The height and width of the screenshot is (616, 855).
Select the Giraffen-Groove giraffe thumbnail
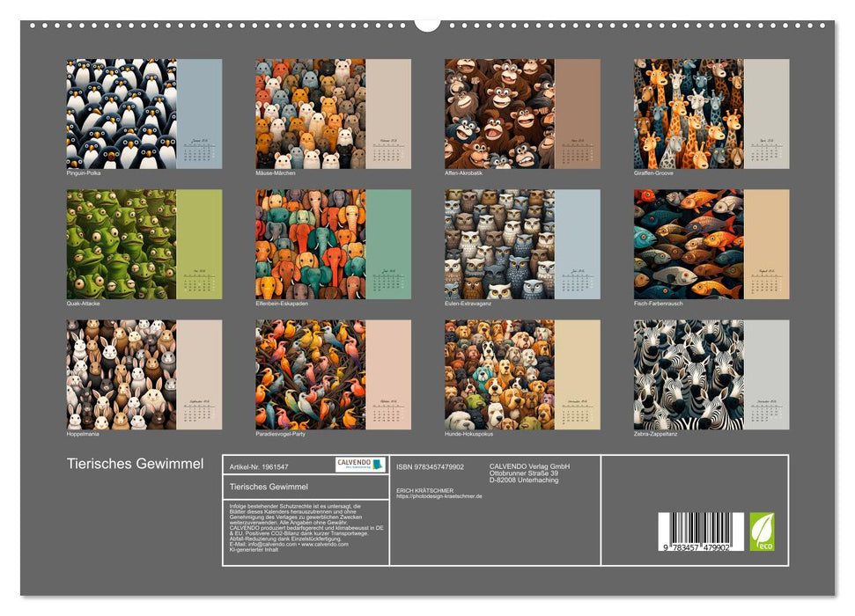689,114
